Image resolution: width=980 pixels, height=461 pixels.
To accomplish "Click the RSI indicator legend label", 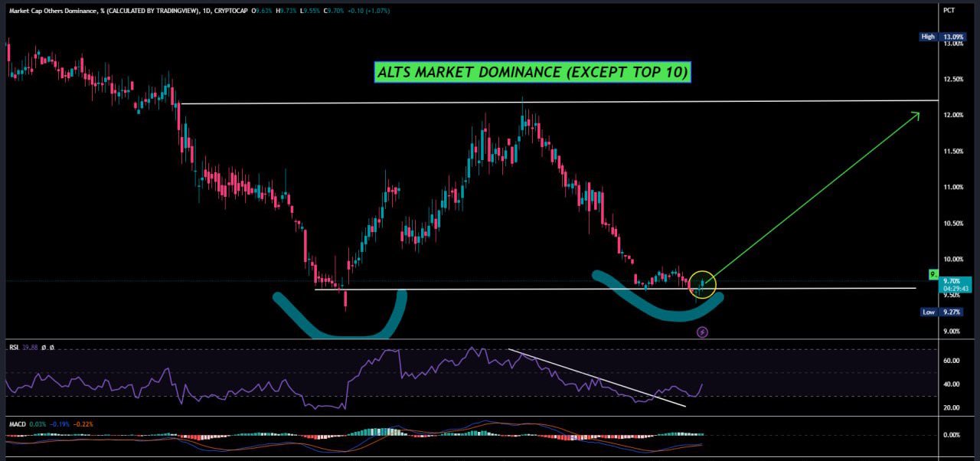I will point(14,348).
